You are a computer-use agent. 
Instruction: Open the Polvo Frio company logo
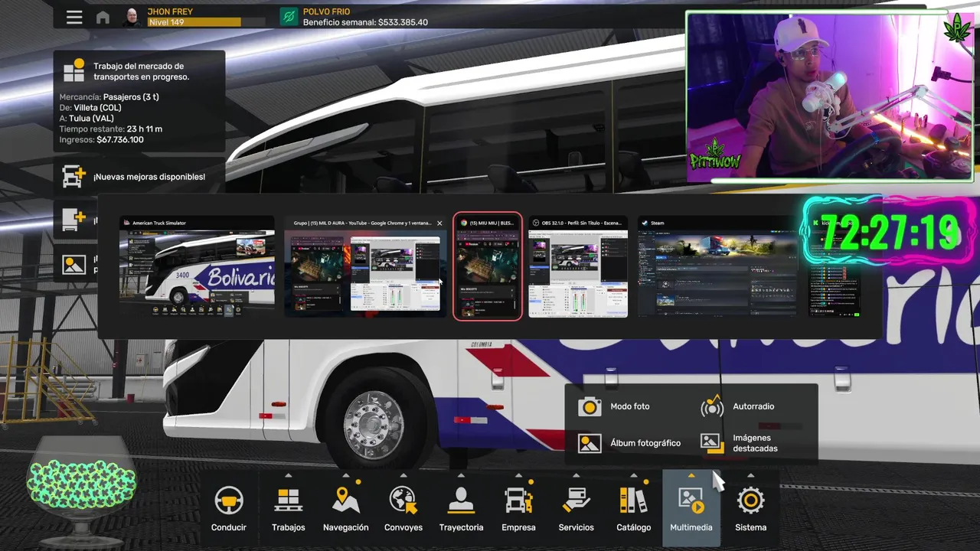click(289, 17)
